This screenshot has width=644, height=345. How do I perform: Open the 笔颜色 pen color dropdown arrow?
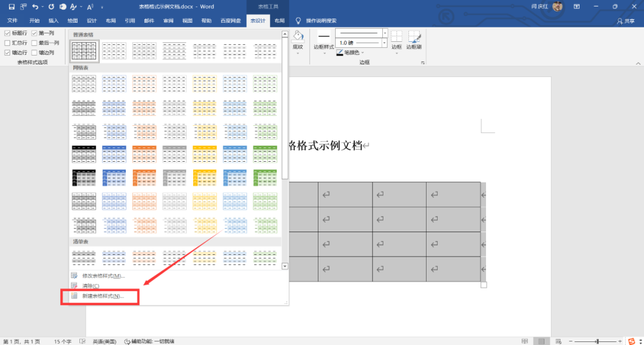[363, 53]
